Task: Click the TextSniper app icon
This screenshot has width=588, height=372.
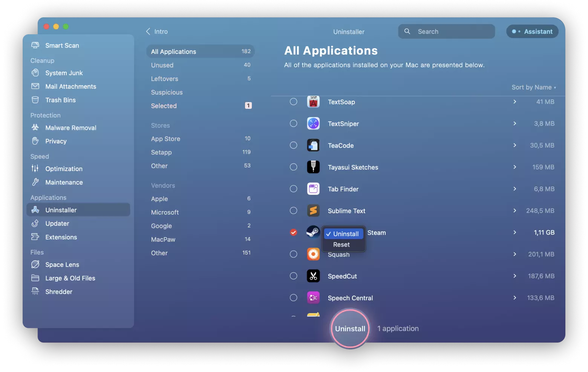Action: (x=313, y=123)
